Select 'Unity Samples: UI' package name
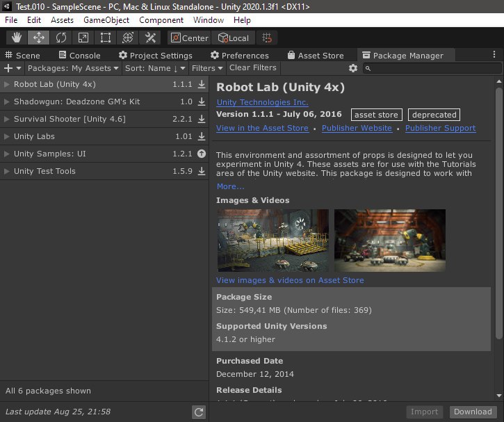 (50, 154)
